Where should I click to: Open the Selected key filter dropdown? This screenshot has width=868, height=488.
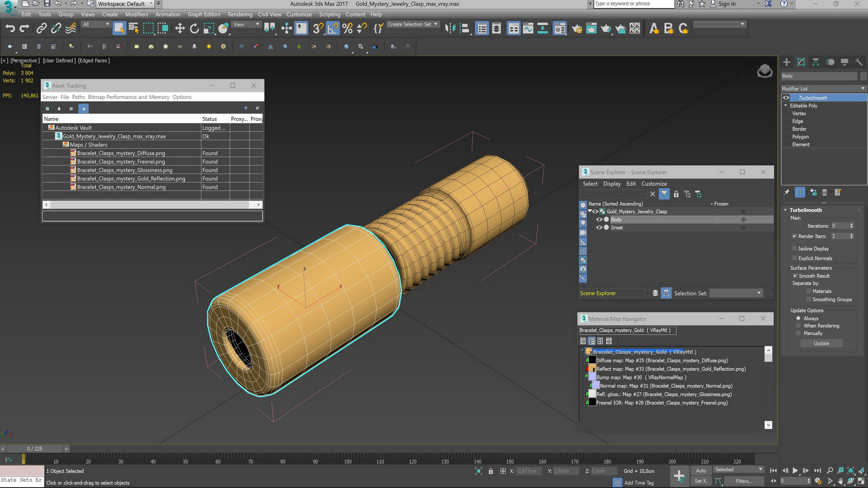[x=738, y=470]
